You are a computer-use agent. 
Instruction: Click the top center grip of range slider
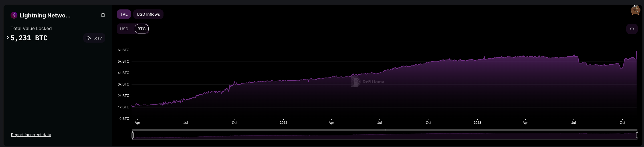(385, 130)
